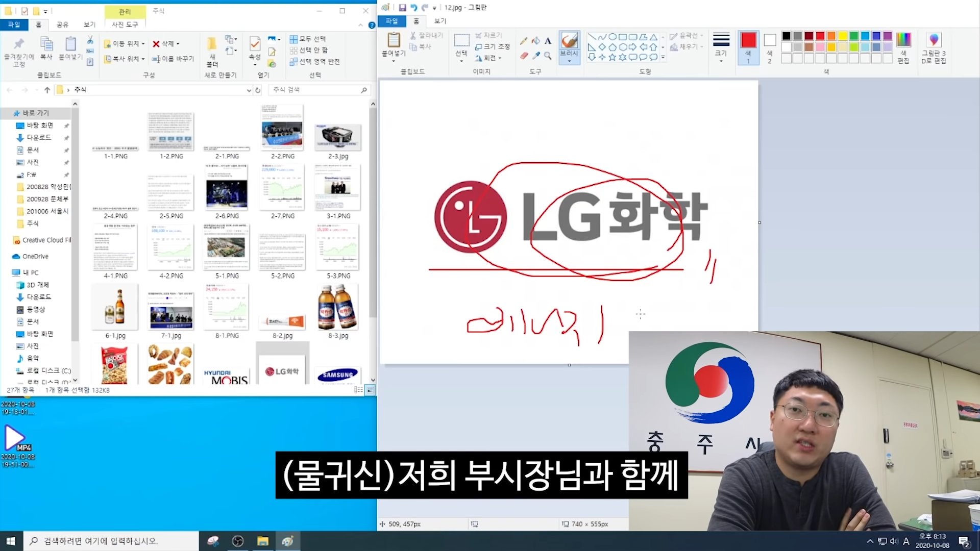Click Select none (선택 안 함) in Explorer

pos(309,50)
